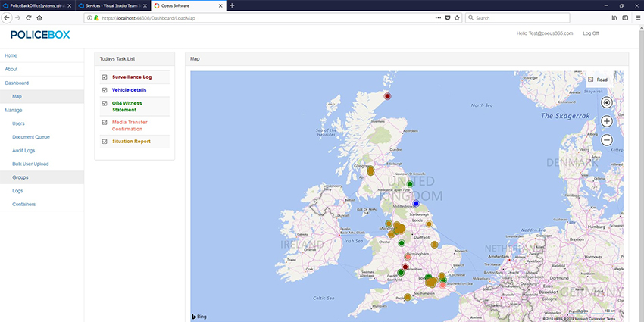Bookmark this page with the star icon
This screenshot has width=644, height=322.
(457, 17)
